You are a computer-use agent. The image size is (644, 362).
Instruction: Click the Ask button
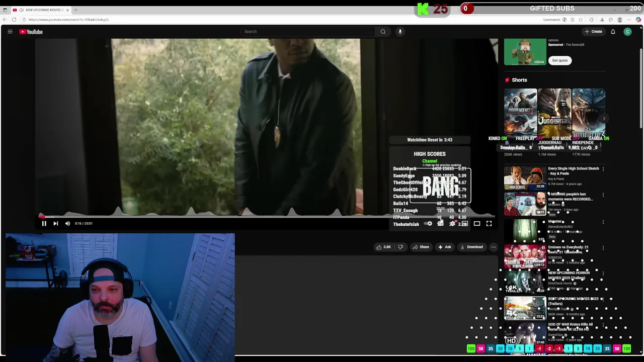[444, 247]
